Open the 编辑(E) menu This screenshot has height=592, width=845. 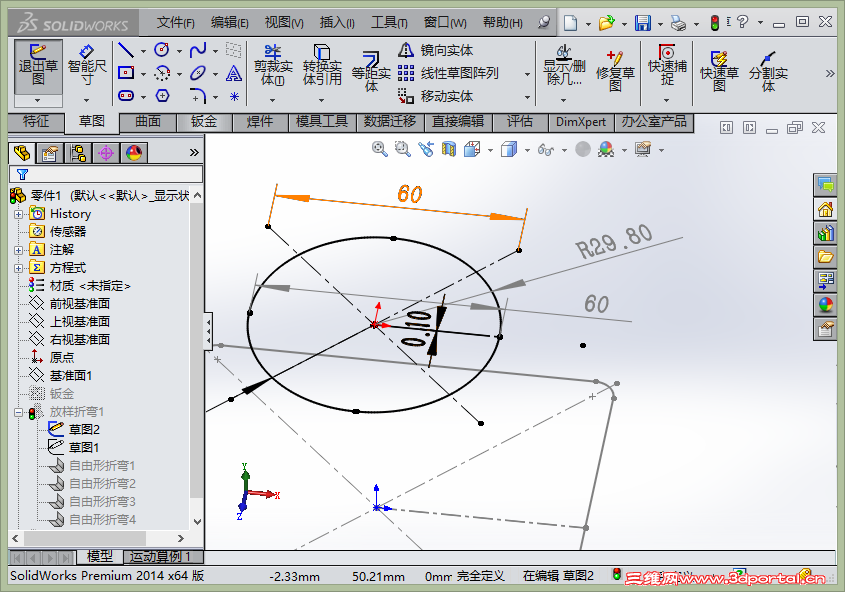(x=230, y=23)
